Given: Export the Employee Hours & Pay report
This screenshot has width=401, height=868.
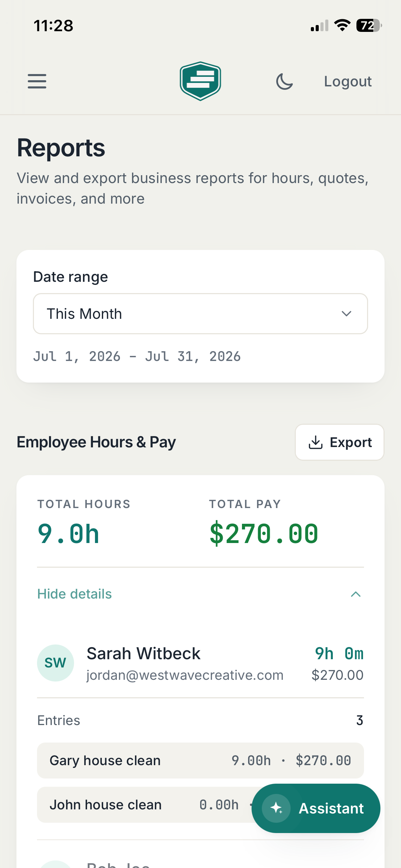Looking at the screenshot, I should [x=340, y=442].
